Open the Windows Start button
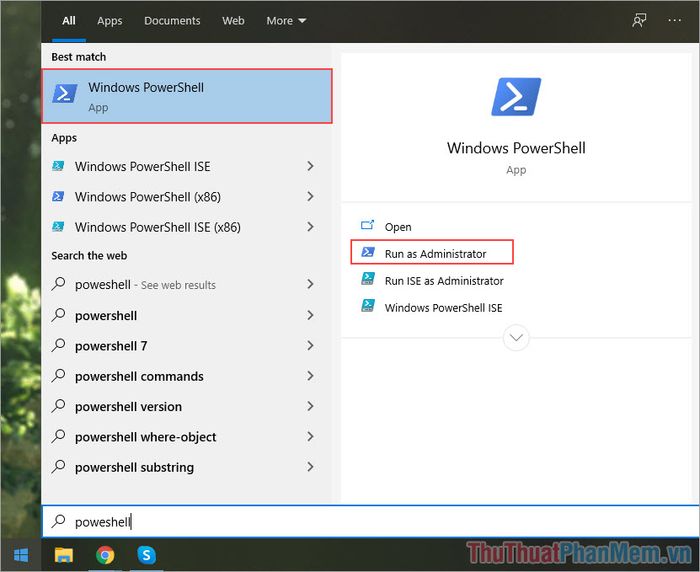 point(21,555)
